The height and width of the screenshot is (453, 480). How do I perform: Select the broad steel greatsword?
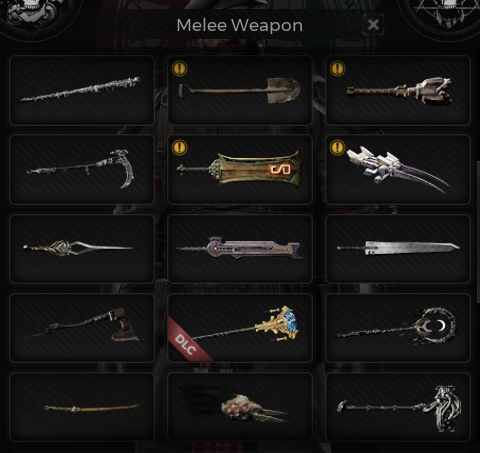coord(398,249)
